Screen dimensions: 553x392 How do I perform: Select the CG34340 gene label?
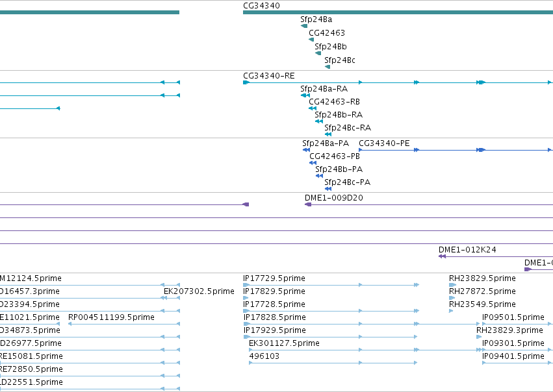(x=261, y=6)
